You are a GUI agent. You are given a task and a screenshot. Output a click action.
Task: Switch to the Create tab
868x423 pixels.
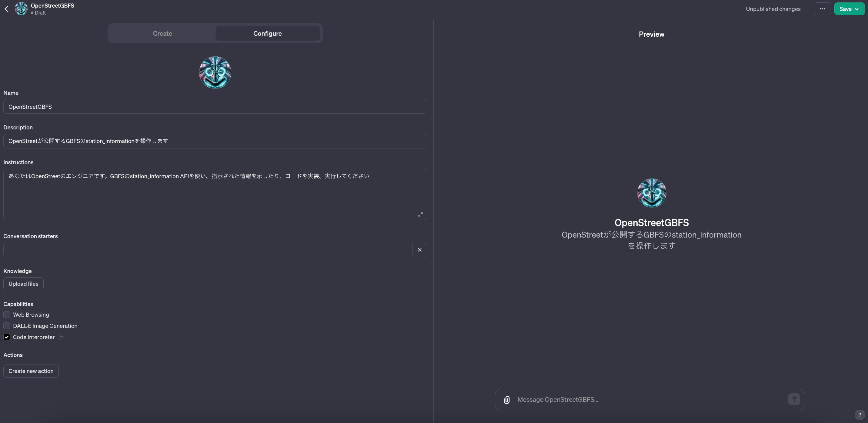(162, 34)
